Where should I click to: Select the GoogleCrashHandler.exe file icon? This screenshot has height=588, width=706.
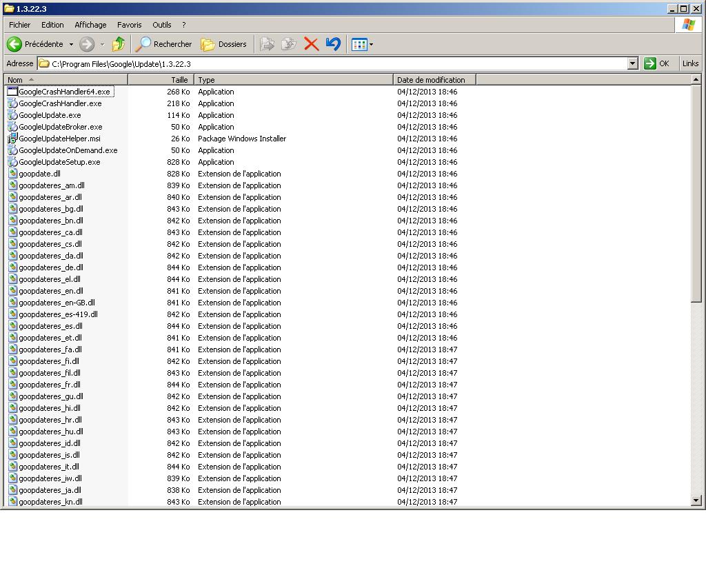click(x=12, y=103)
